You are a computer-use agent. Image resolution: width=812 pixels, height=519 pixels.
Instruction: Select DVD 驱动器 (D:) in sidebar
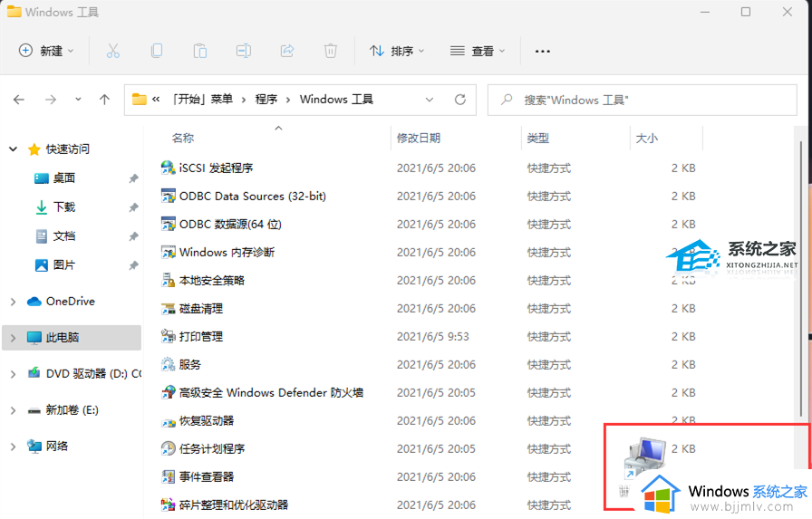pos(93,373)
